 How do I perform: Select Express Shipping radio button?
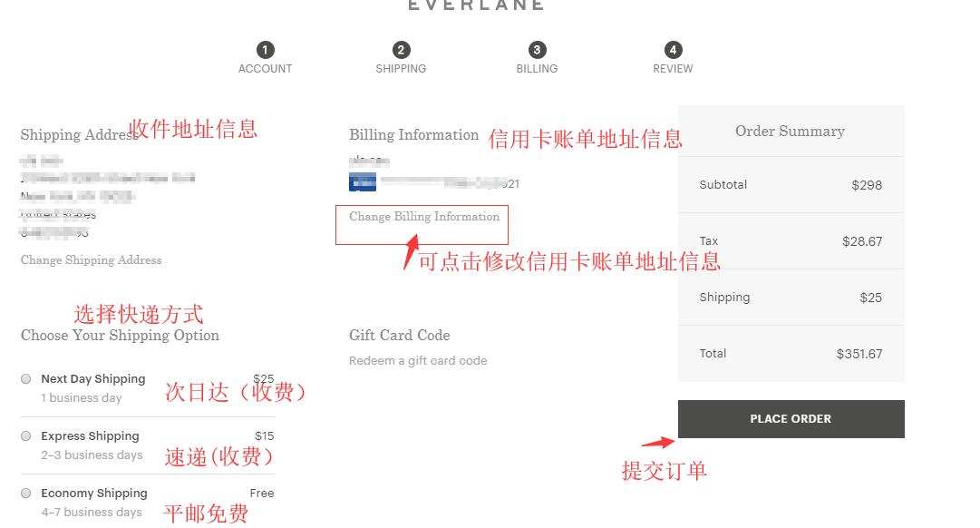coord(25,436)
